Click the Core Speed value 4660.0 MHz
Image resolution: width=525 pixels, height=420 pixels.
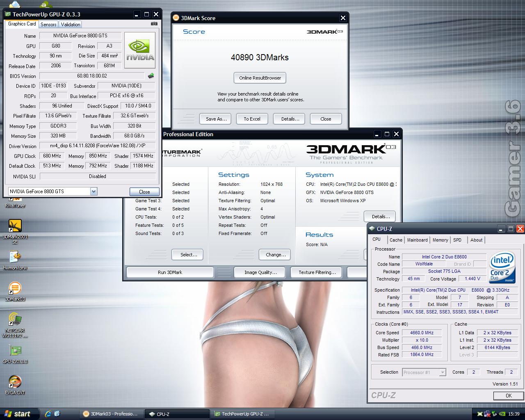[x=422, y=333]
